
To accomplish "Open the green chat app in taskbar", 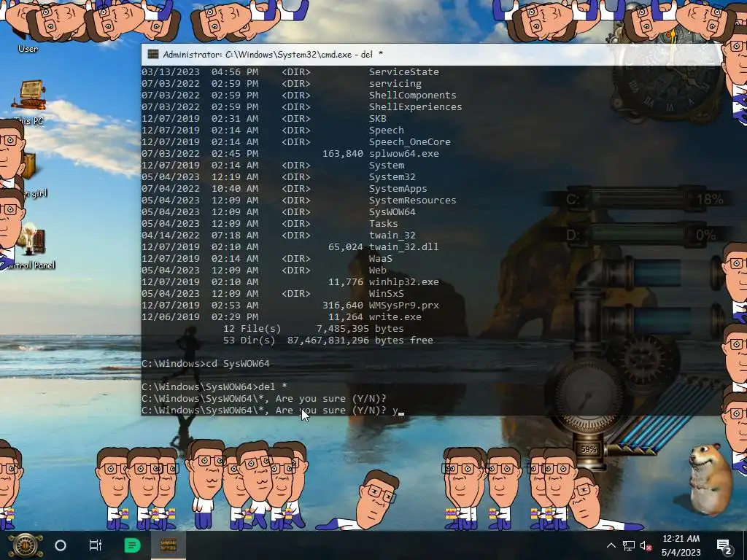I will pos(132,545).
